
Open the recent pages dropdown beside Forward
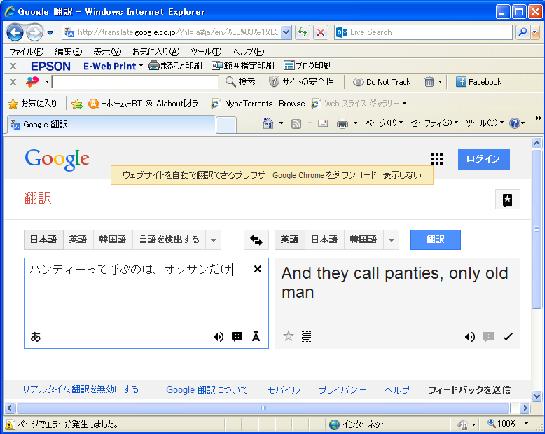(50, 33)
